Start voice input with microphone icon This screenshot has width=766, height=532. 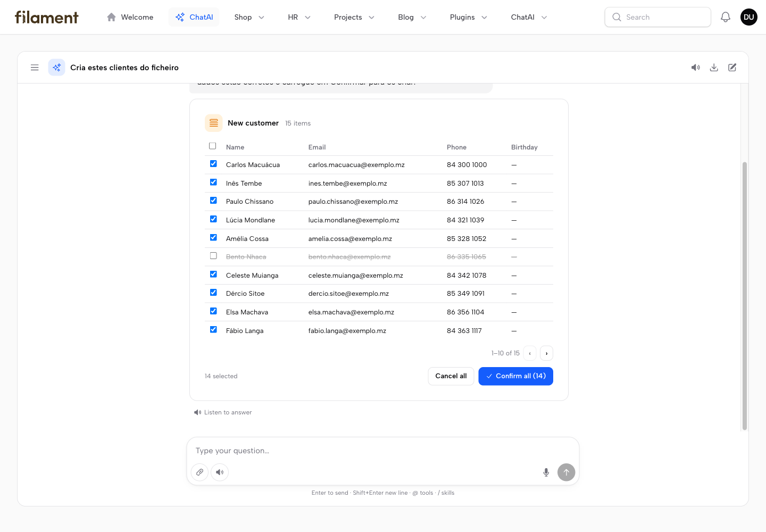[546, 472]
